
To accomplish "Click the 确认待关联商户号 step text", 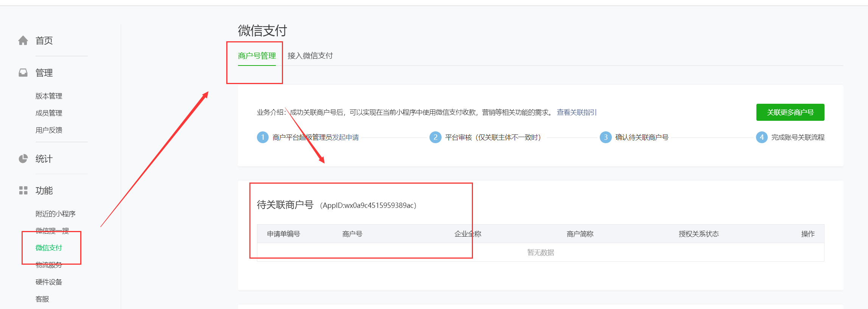I will pyautogui.click(x=642, y=137).
